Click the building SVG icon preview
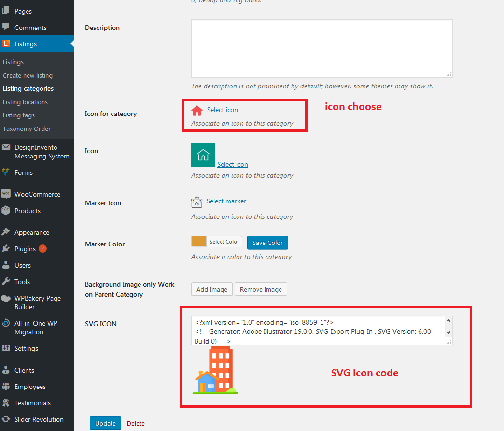Image resolution: width=504 pixels, height=431 pixels. (215, 371)
